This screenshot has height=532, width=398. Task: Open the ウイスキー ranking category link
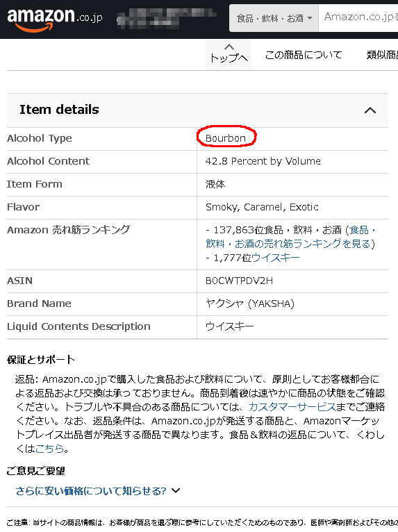coord(276,258)
